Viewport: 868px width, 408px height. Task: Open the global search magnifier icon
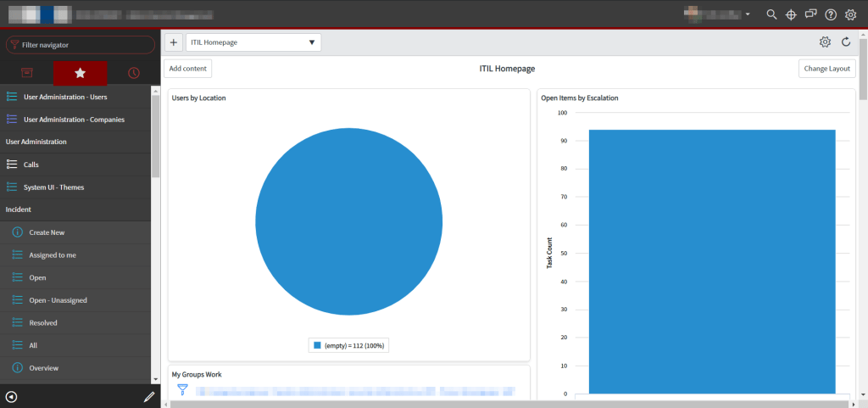point(771,14)
